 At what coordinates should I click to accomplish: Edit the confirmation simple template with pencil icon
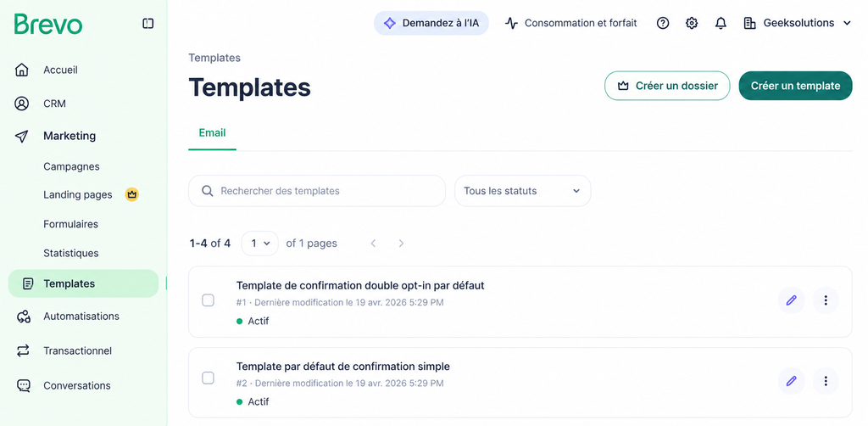(x=791, y=381)
